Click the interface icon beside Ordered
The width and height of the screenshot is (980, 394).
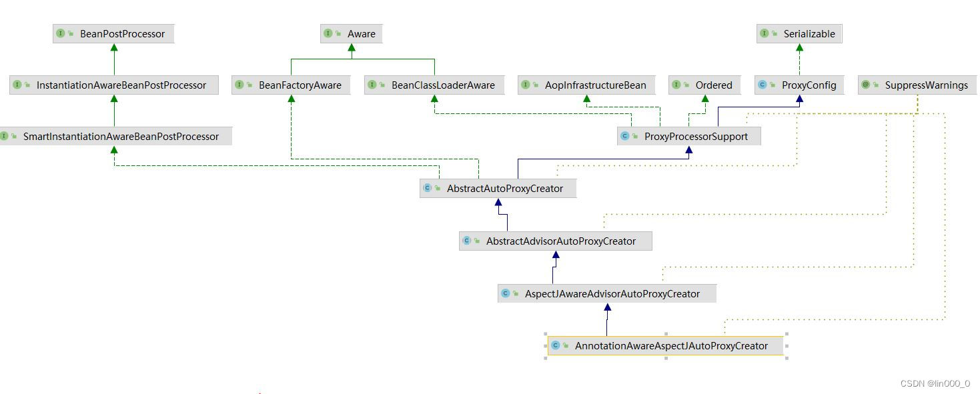click(x=676, y=85)
